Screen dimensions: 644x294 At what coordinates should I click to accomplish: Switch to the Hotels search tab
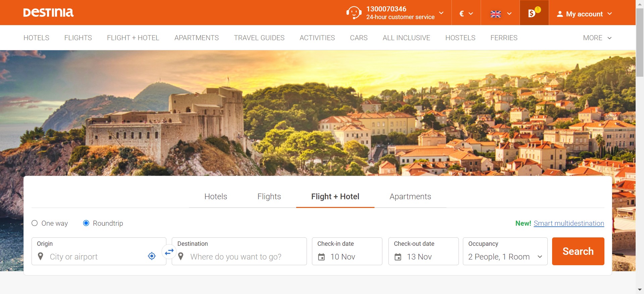[x=216, y=197]
